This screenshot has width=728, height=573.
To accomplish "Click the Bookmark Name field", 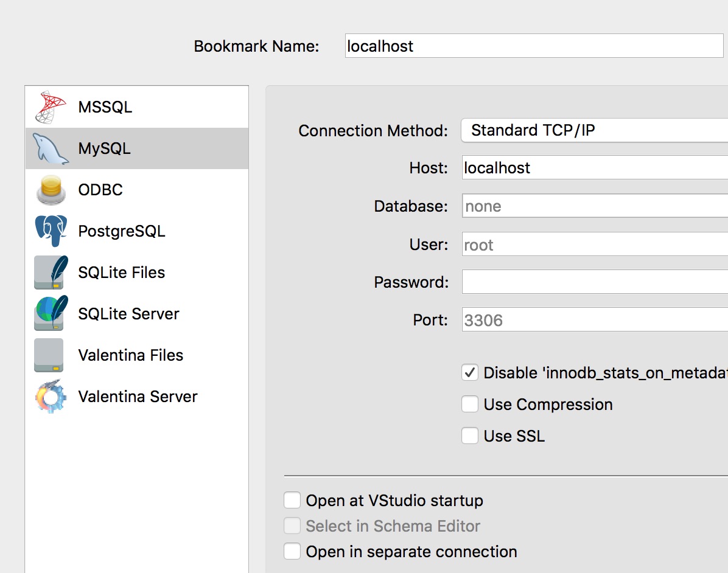I will click(534, 46).
